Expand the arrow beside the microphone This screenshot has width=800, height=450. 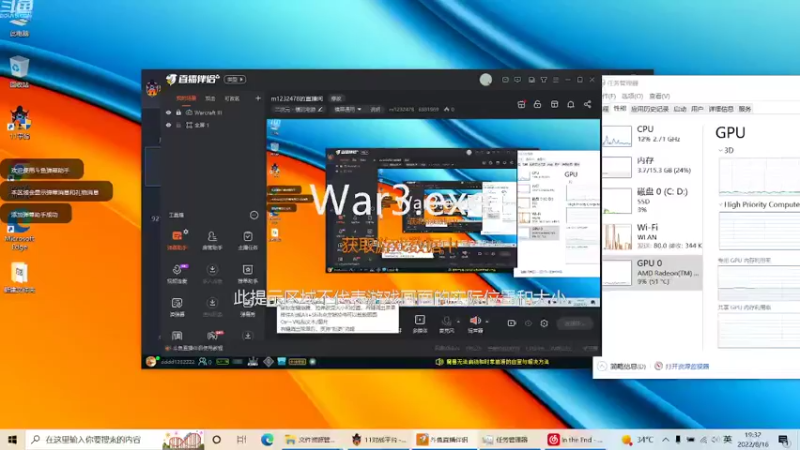coord(458,321)
